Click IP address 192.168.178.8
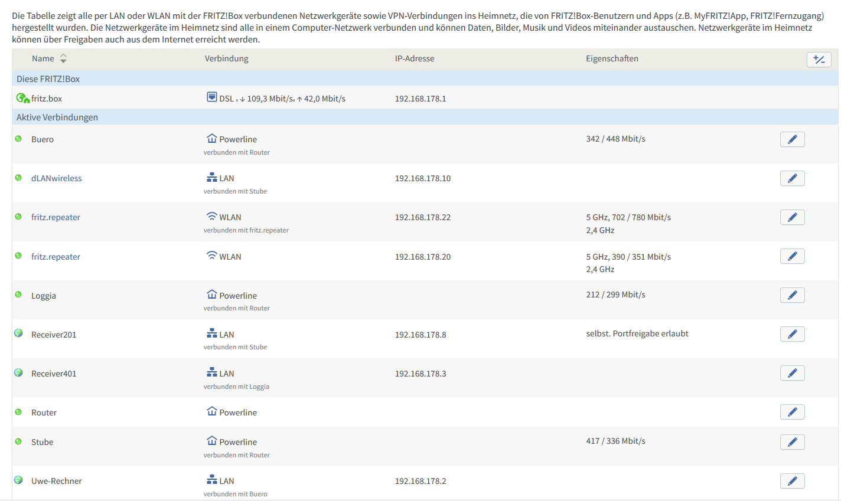 click(x=420, y=335)
